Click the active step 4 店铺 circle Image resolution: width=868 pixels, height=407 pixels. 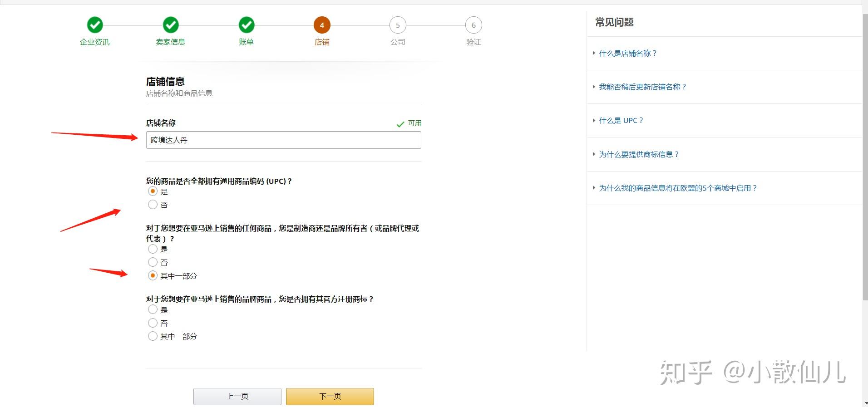click(322, 25)
